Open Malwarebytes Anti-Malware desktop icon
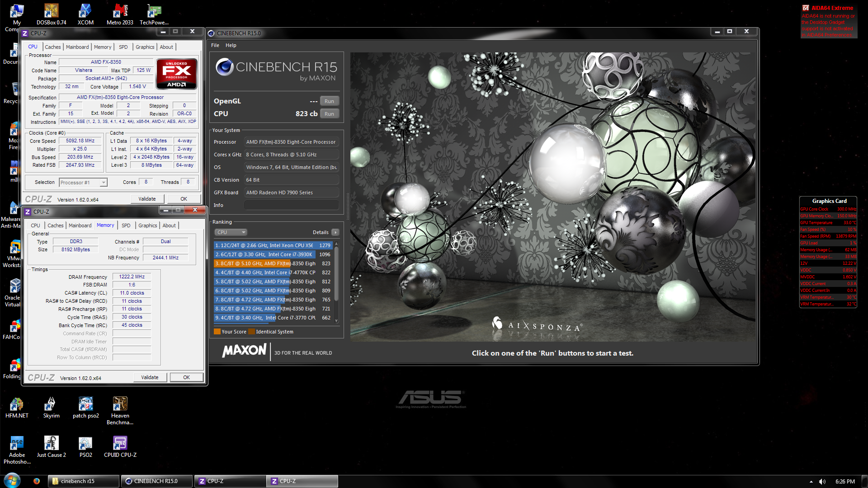The image size is (868, 488). (x=11, y=215)
